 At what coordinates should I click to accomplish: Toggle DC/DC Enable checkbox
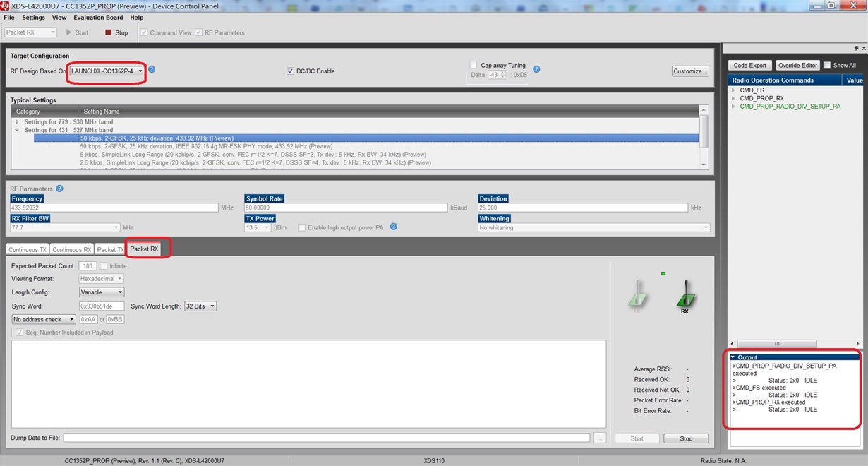[x=290, y=71]
